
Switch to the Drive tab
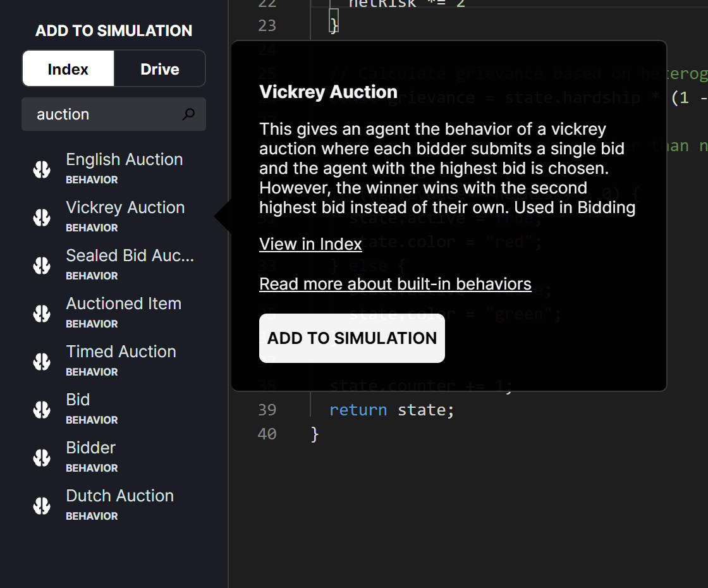(160, 69)
